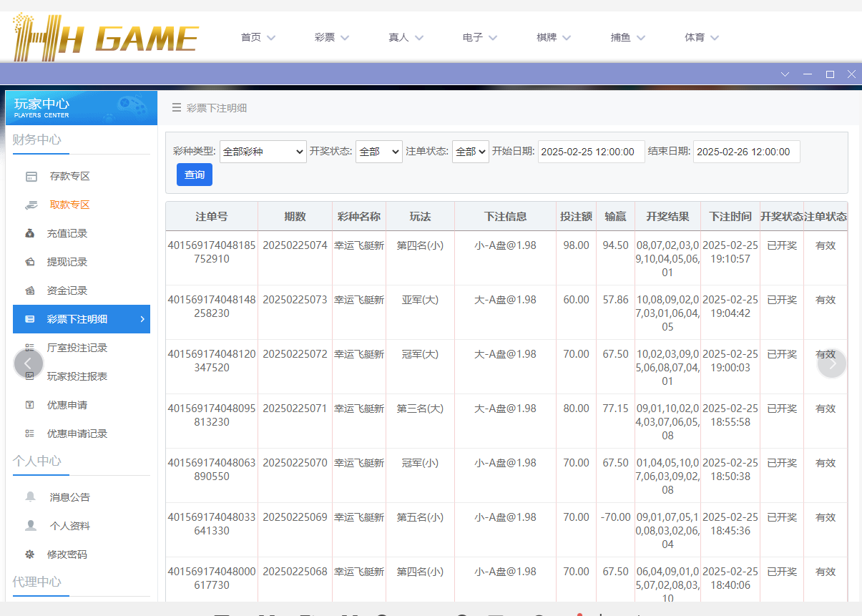This screenshot has height=616, width=862.
Task: Click the 优惠申请记录 icon
Action: [x=31, y=434]
